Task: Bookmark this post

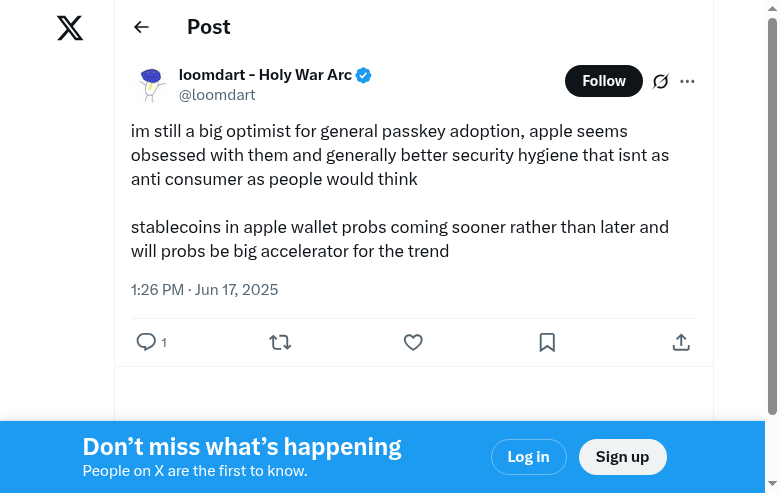Action: pos(547,342)
